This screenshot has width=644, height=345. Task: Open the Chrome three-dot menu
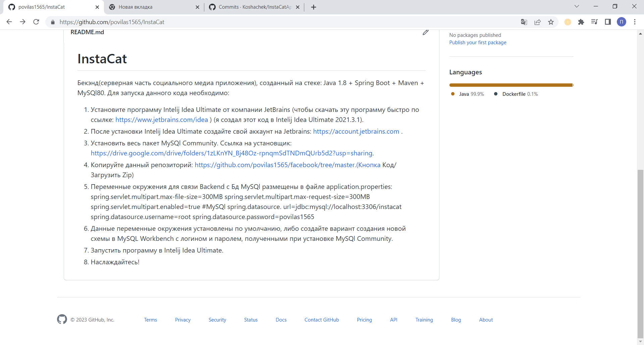pyautogui.click(x=635, y=22)
